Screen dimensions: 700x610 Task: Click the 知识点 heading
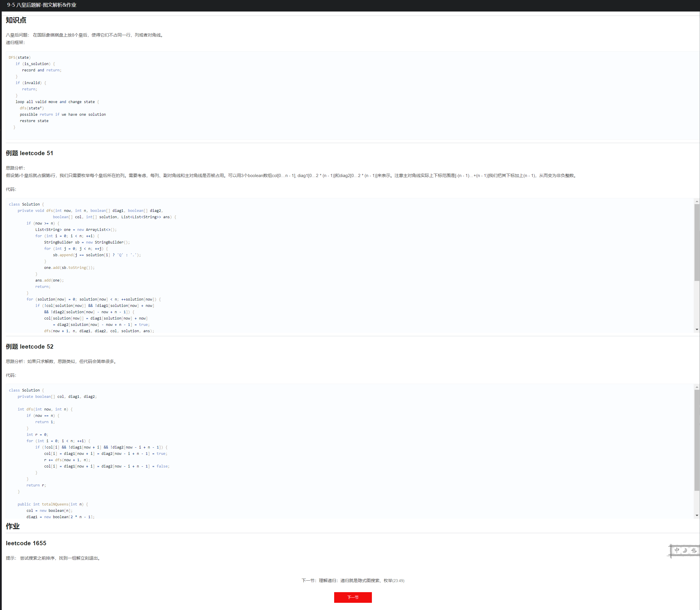(x=16, y=20)
